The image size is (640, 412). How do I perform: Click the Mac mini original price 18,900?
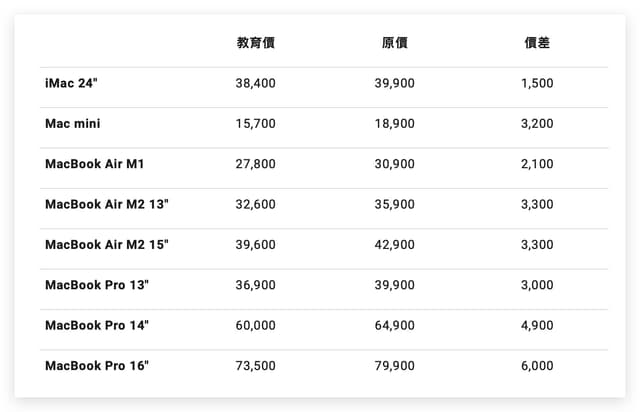[x=395, y=124]
